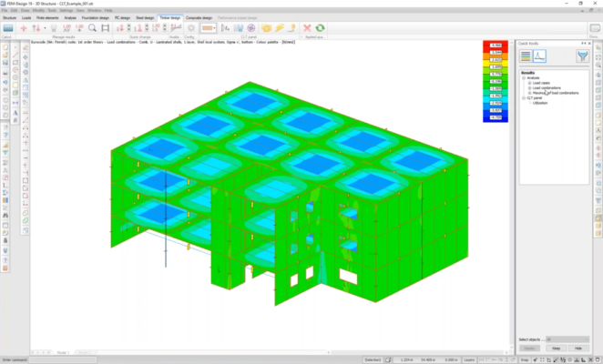Click the red plus new result icon

click(x=24, y=28)
